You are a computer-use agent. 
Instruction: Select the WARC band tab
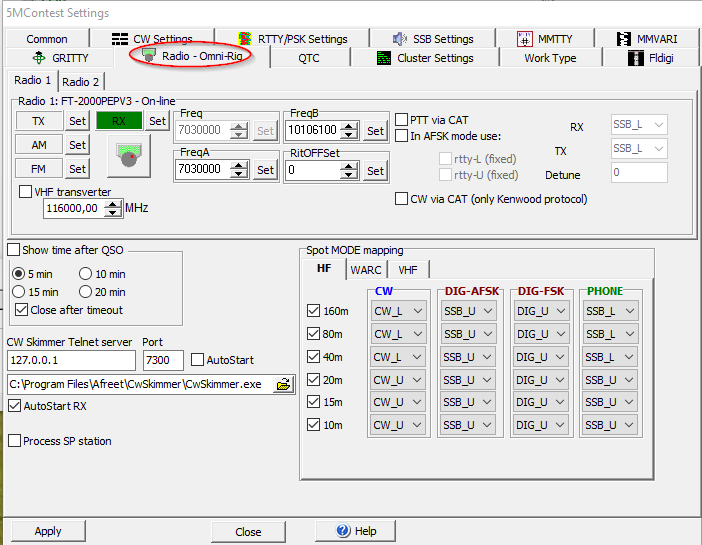coord(366,270)
